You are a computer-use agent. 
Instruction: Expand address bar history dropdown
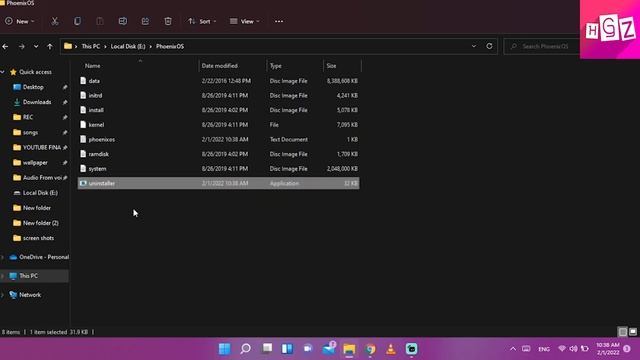click(x=474, y=46)
